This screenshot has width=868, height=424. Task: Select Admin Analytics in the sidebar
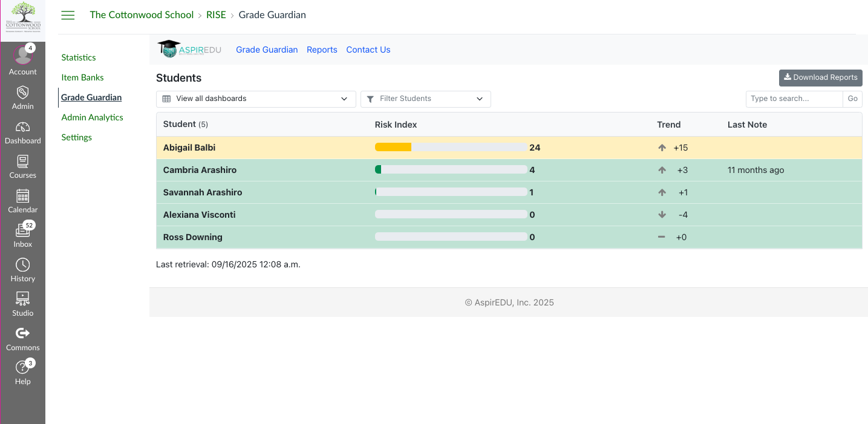point(92,117)
